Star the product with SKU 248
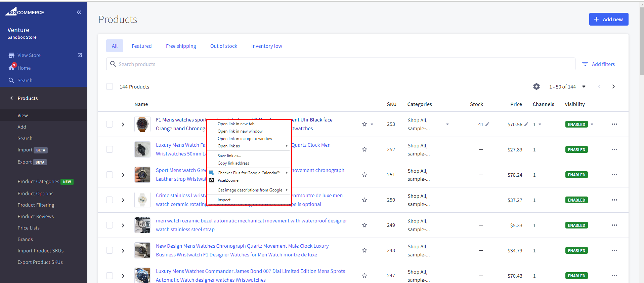 tap(364, 250)
